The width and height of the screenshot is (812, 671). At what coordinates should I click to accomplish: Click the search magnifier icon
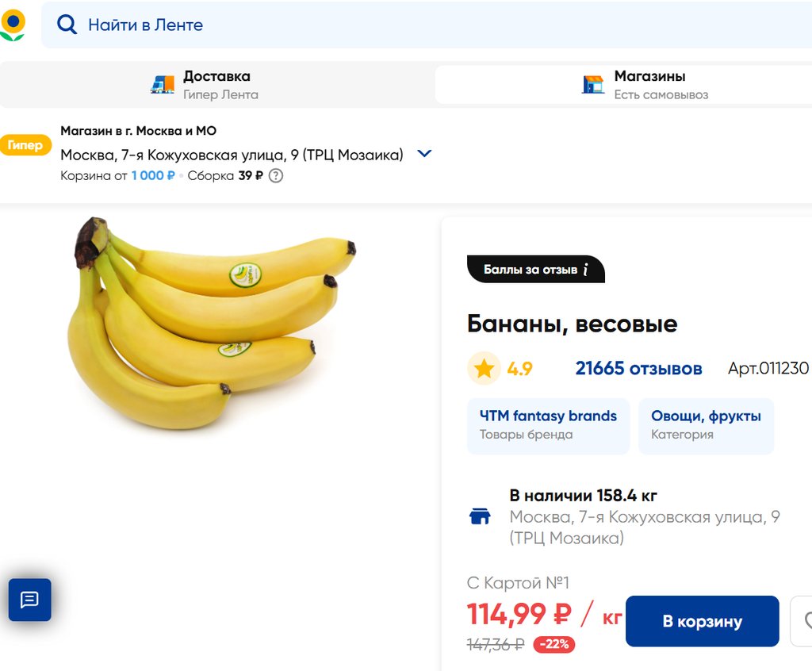point(67,25)
